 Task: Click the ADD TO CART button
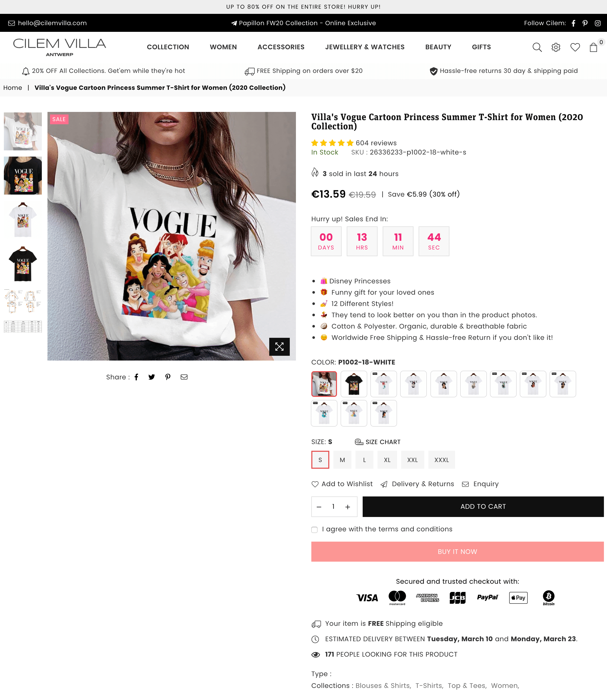[x=483, y=506]
